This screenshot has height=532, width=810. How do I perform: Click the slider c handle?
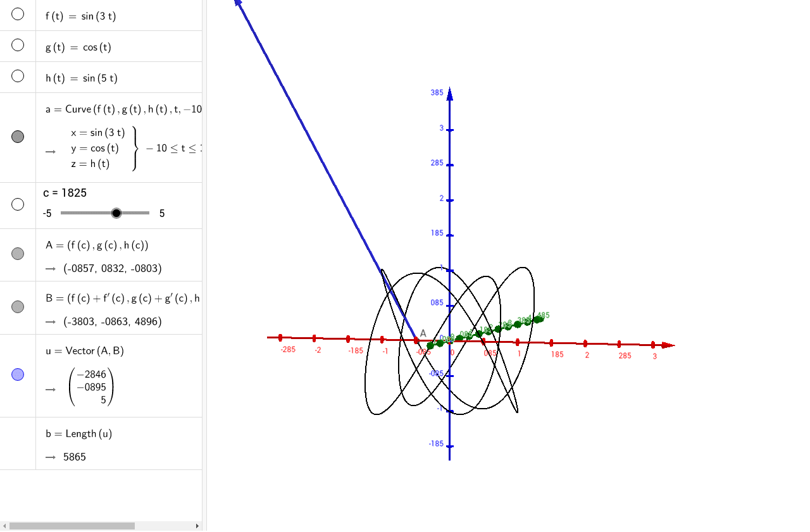point(116,213)
